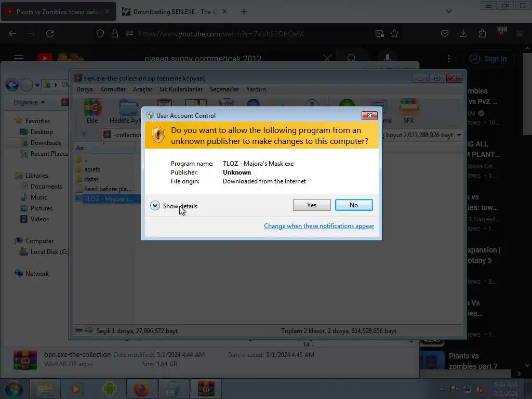Open Windows Start button
The image size is (532, 399).
tap(14, 389)
